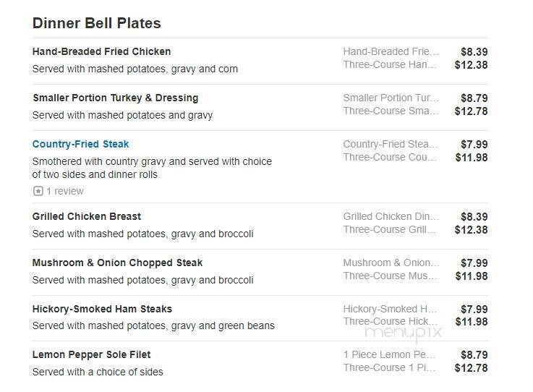Select Three-Course 1 Pi... at $12.78
This screenshot has height=392, width=533.
389,368
